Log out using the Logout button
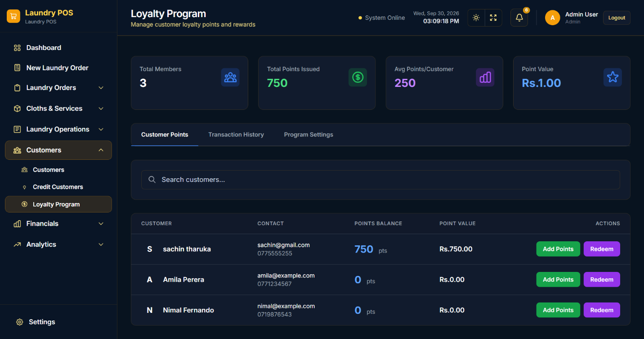 pos(617,18)
